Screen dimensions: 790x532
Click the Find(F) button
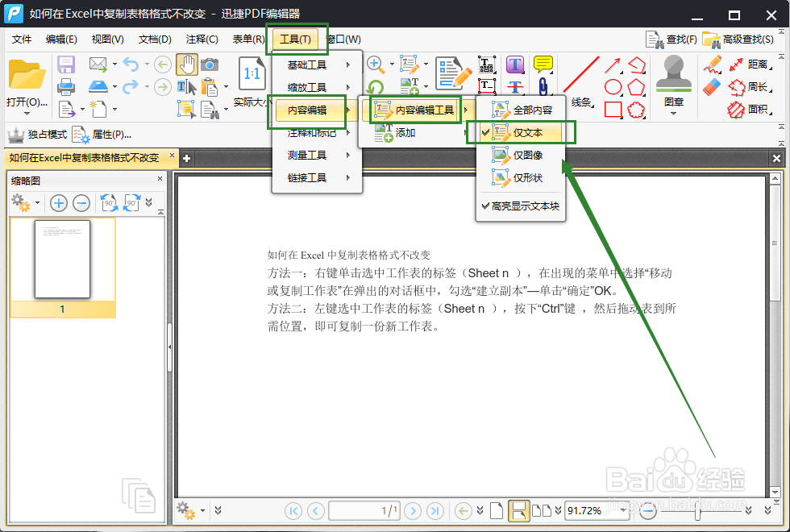671,39
